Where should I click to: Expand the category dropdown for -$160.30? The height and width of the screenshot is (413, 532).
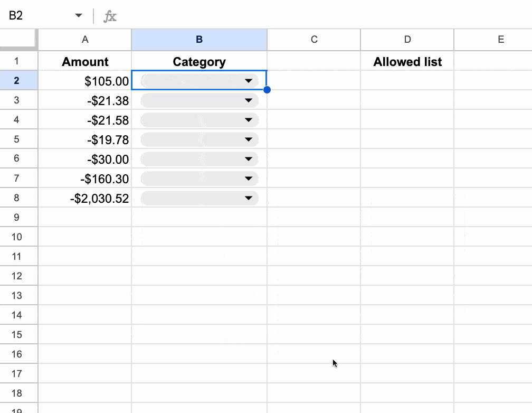[x=248, y=179]
